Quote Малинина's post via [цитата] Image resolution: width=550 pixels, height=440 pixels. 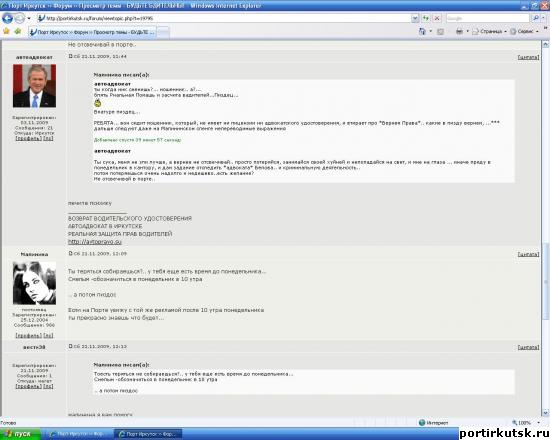click(x=528, y=254)
